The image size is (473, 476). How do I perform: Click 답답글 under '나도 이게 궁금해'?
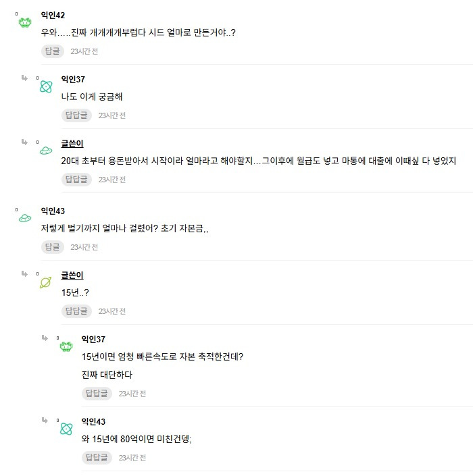76,115
